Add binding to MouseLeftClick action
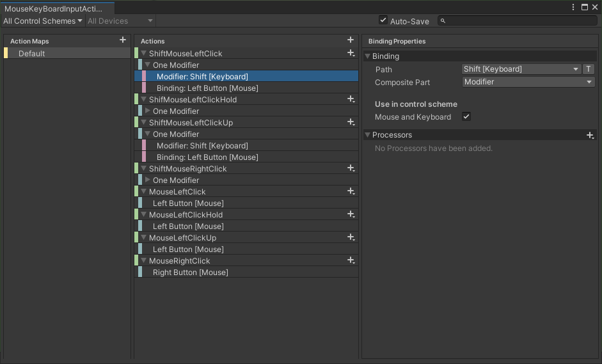 351,191
